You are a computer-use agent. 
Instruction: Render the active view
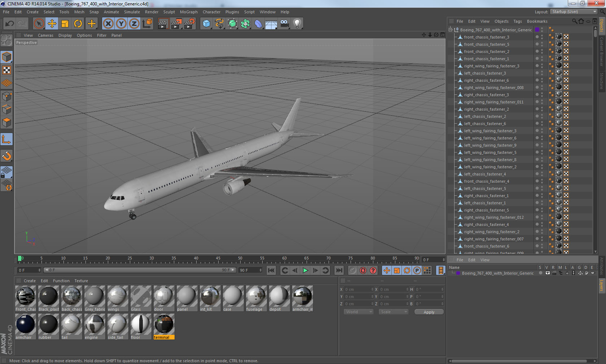(163, 24)
